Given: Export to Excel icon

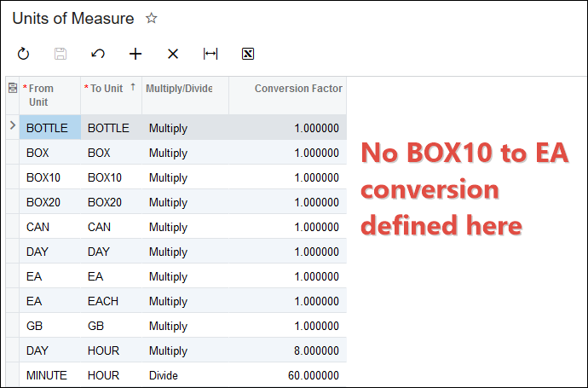Looking at the screenshot, I should (x=248, y=54).
